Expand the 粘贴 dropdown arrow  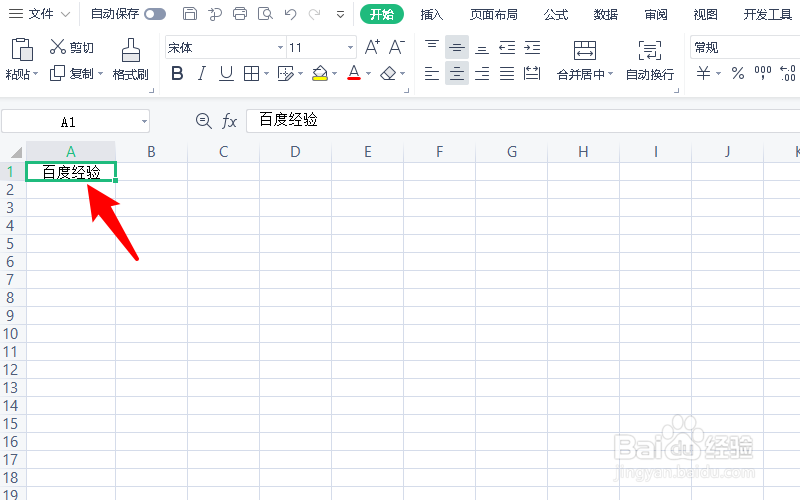pyautogui.click(x=36, y=74)
